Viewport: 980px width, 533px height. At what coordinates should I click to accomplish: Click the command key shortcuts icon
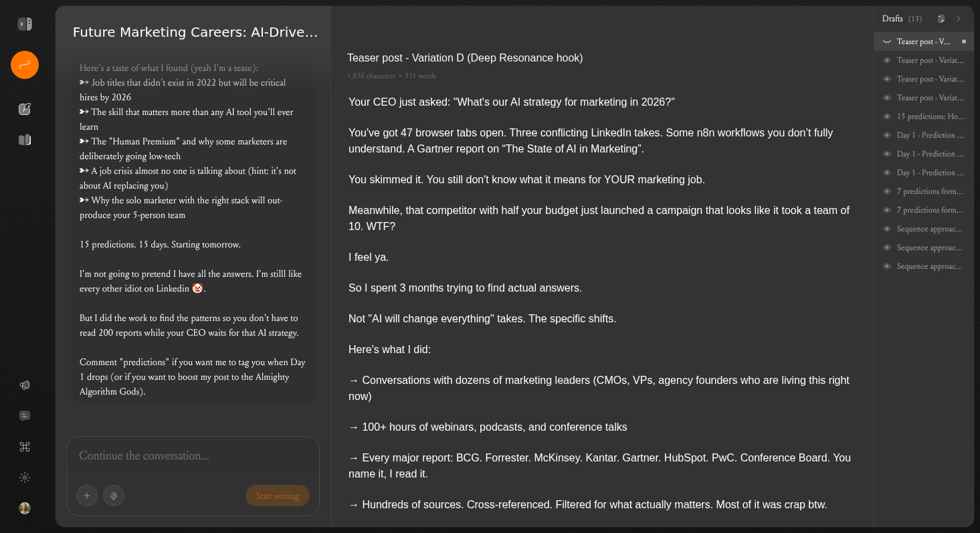point(25,447)
